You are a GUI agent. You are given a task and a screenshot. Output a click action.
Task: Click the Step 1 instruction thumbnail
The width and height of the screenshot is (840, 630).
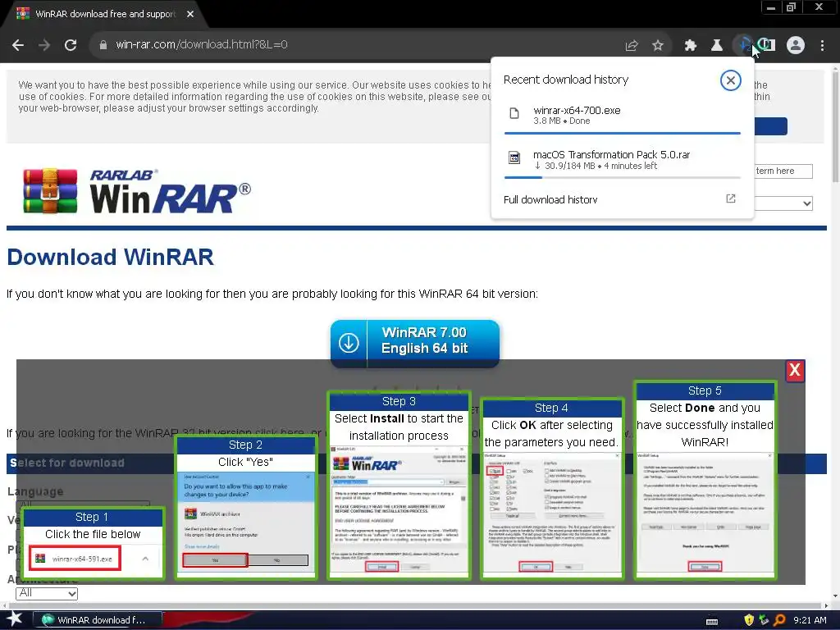93,543
